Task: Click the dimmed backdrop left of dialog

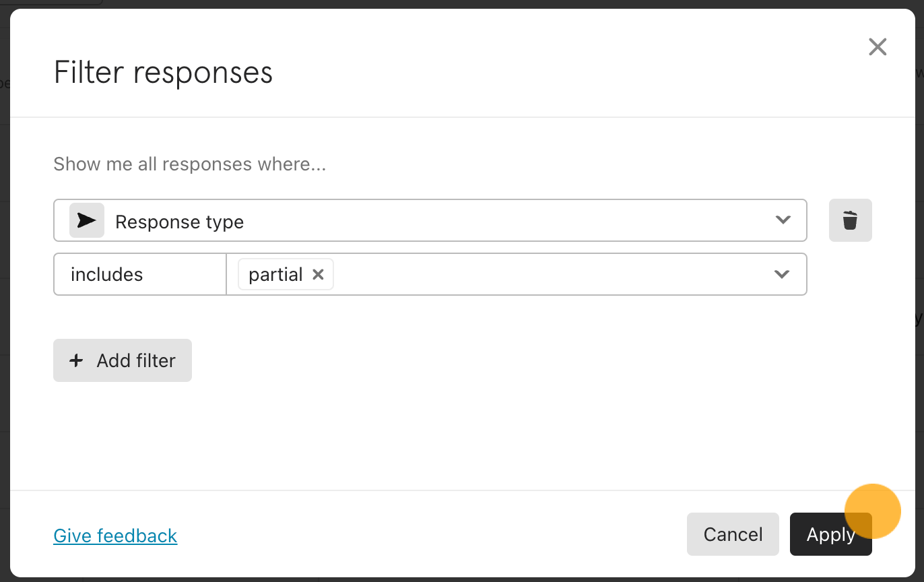Action: 5,291
